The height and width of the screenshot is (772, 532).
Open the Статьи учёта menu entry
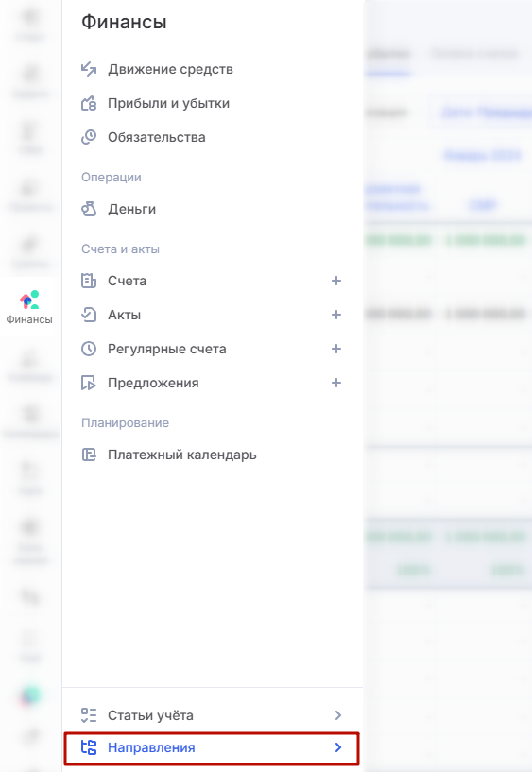[212, 715]
